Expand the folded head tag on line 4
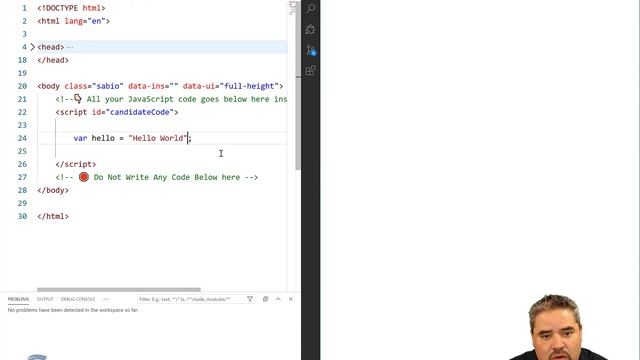Screen dimensions: 640x360 33,47
